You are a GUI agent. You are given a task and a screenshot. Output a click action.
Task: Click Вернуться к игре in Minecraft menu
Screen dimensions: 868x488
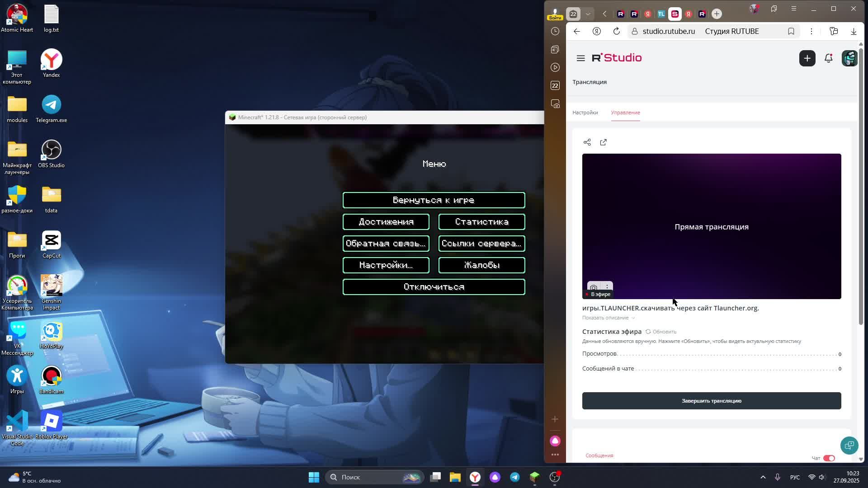click(x=434, y=200)
